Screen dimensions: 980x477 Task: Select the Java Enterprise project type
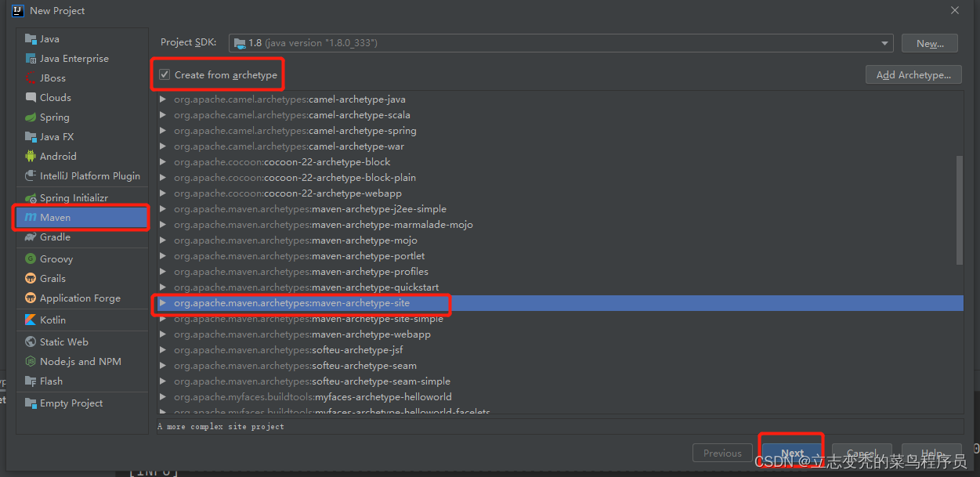82,59
